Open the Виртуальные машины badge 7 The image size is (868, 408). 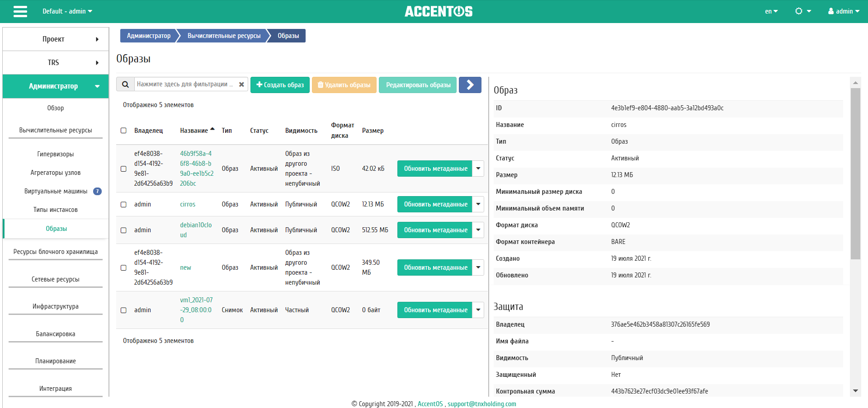97,191
